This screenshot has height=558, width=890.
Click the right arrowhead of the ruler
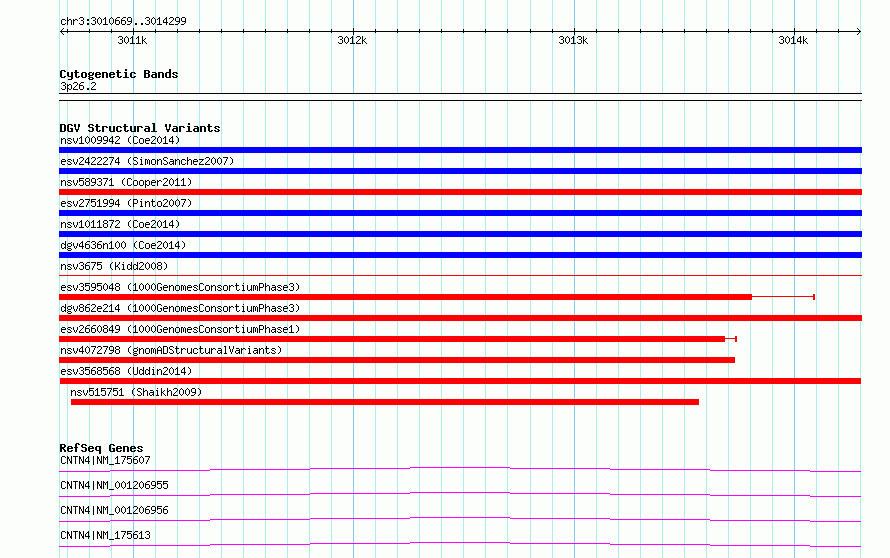coord(859,31)
